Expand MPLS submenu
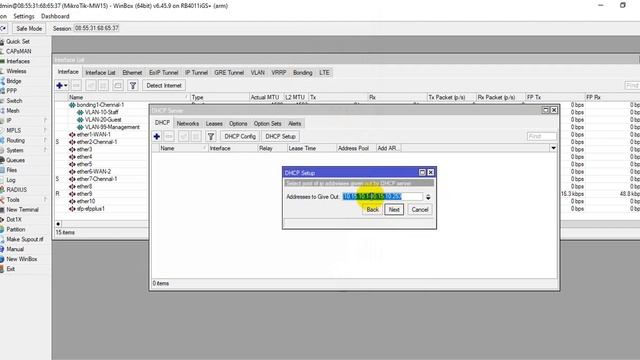The width and height of the screenshot is (640, 360). pos(13,131)
